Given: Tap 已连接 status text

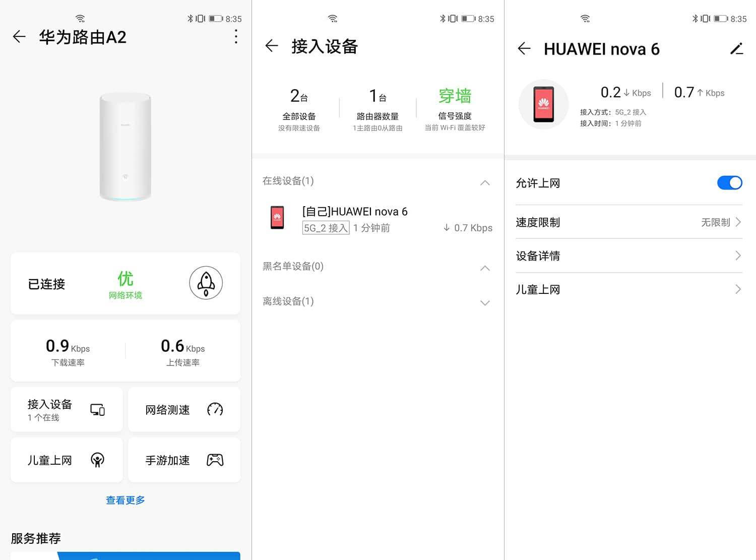Looking at the screenshot, I should pyautogui.click(x=46, y=284).
